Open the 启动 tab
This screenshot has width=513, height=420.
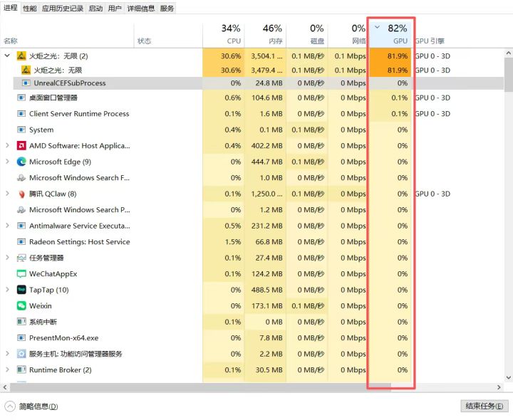95,9
